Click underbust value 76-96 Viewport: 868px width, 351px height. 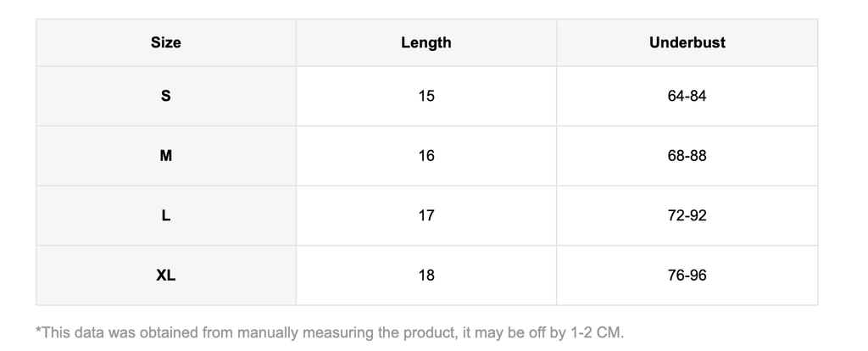click(x=687, y=276)
